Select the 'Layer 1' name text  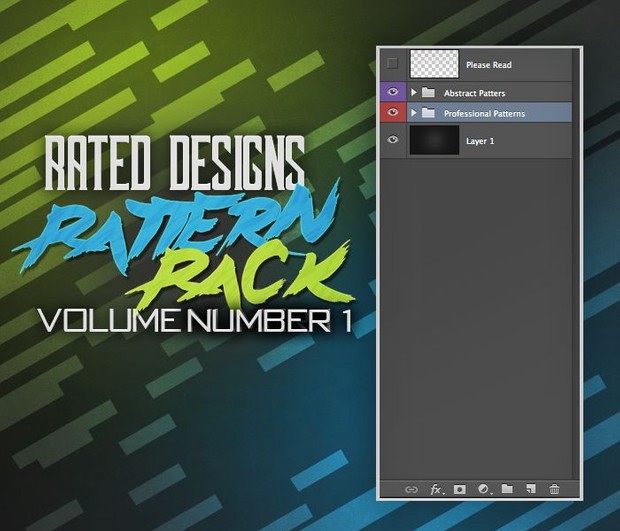click(x=480, y=141)
